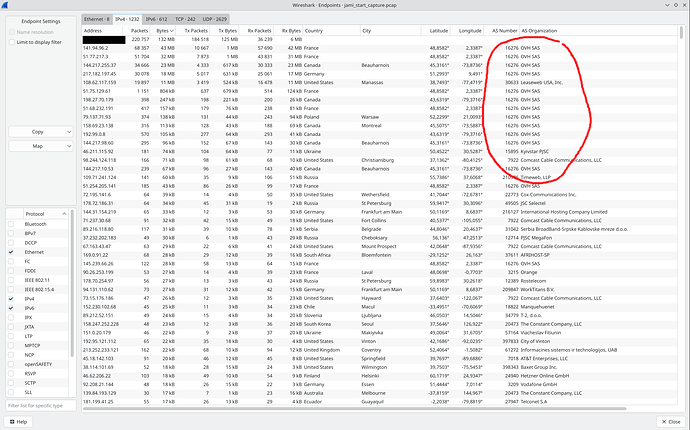Check the Bluetooth protocol checkbox
The height and width of the screenshot is (430, 690).
click(11, 224)
